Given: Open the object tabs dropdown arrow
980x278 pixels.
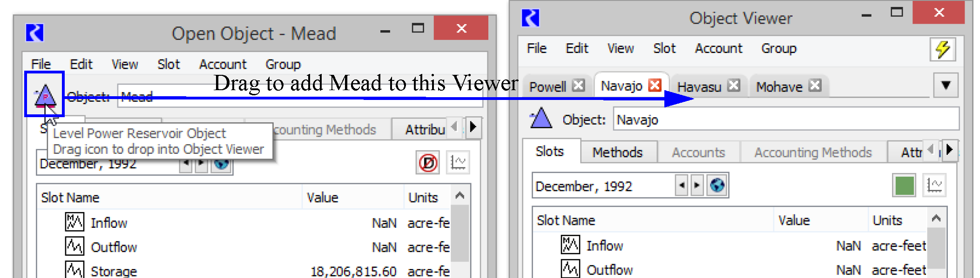Looking at the screenshot, I should coord(946,85).
